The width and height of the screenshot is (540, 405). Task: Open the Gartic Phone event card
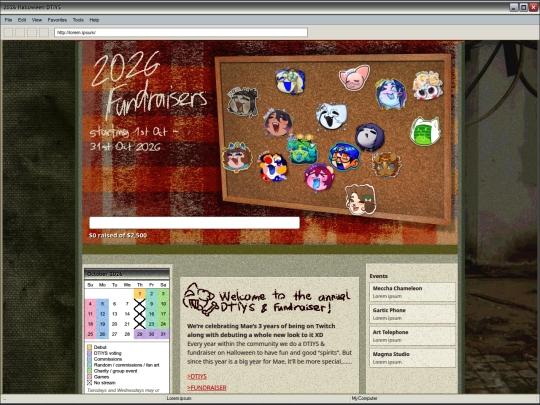tap(412, 314)
